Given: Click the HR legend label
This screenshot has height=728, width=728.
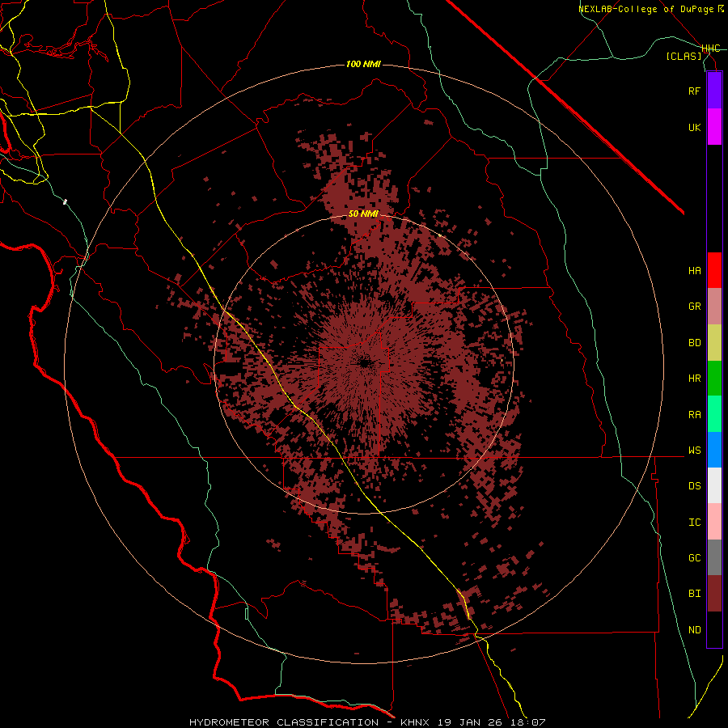Looking at the screenshot, I should coord(694,379).
